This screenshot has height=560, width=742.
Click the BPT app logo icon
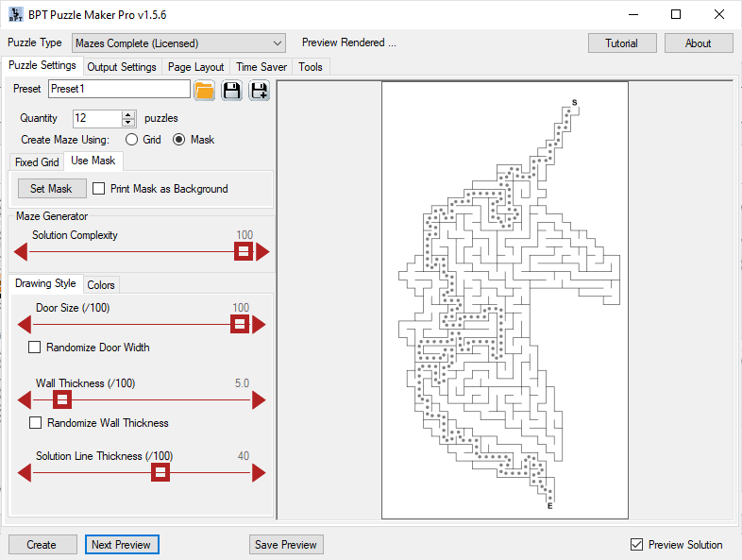point(16,15)
